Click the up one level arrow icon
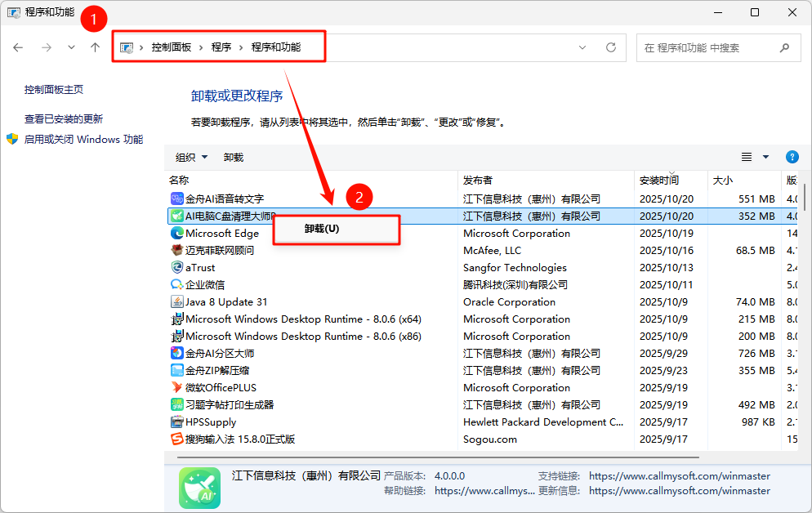812x513 pixels. tap(95, 47)
